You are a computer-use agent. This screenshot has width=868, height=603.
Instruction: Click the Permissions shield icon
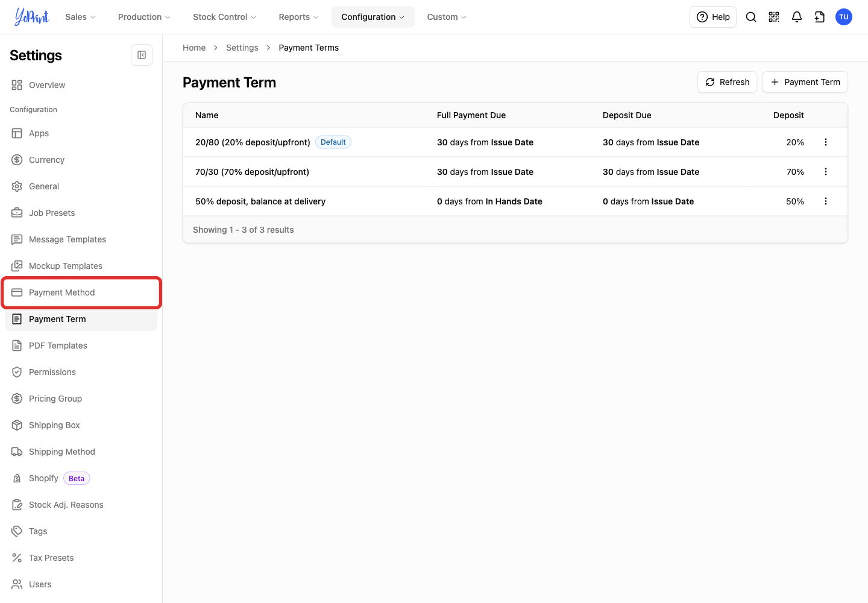pyautogui.click(x=17, y=372)
